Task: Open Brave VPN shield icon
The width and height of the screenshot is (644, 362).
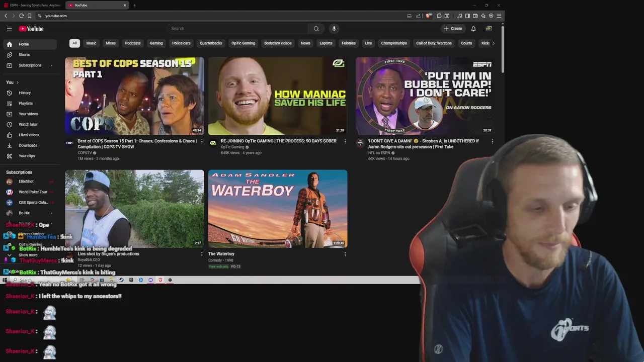Action: point(491,16)
